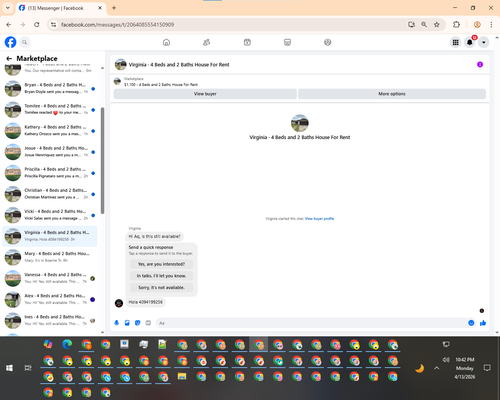Click Virginia sender avatar beside Hola message

click(119, 303)
